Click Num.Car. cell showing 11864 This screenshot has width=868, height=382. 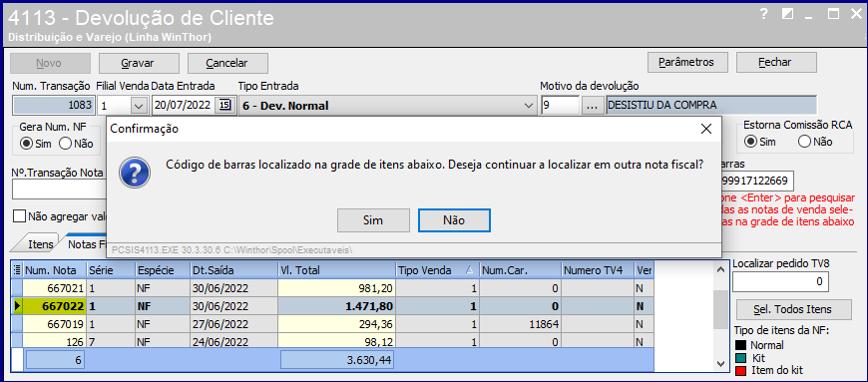pyautogui.click(x=521, y=324)
